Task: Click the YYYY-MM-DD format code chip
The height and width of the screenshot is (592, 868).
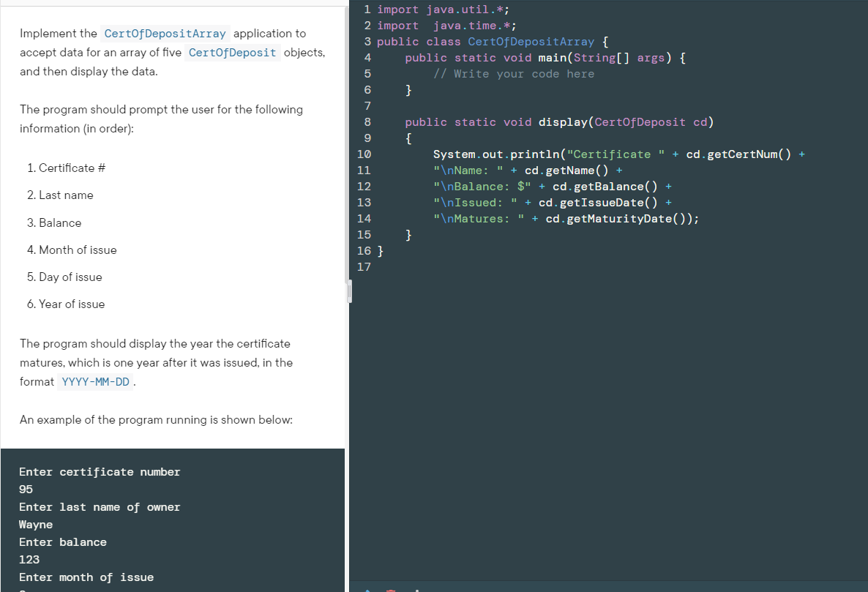Action: [95, 381]
